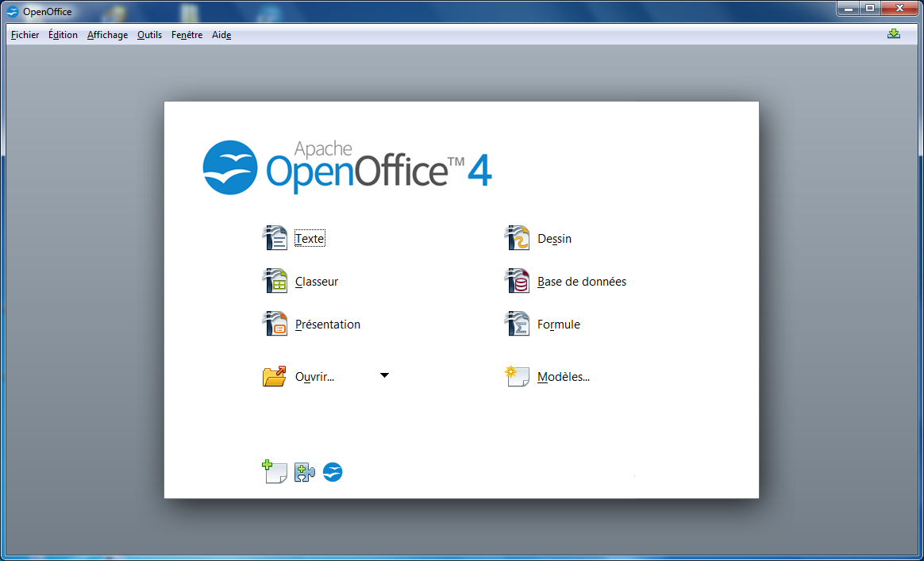The height and width of the screenshot is (561, 924).
Task: Click the Présentation slides icon
Action: coord(275,324)
